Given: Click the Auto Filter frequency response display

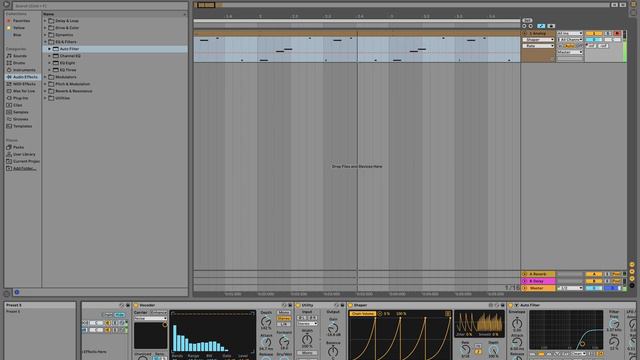Looking at the screenshot, I should (566, 330).
